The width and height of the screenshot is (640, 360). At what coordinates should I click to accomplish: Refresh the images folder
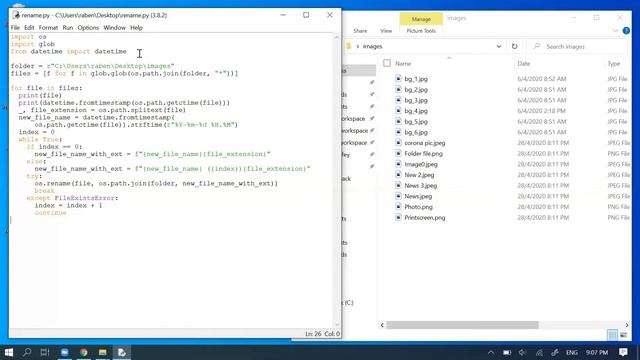(514, 47)
